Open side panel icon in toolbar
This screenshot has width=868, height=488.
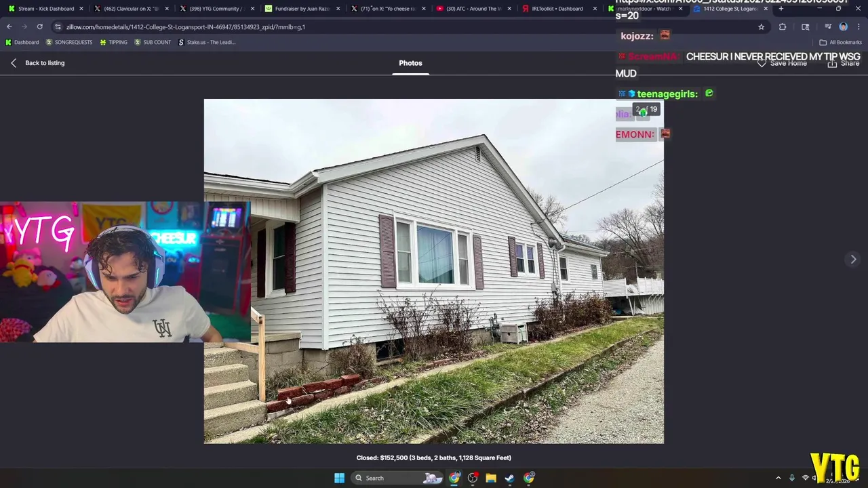point(805,27)
